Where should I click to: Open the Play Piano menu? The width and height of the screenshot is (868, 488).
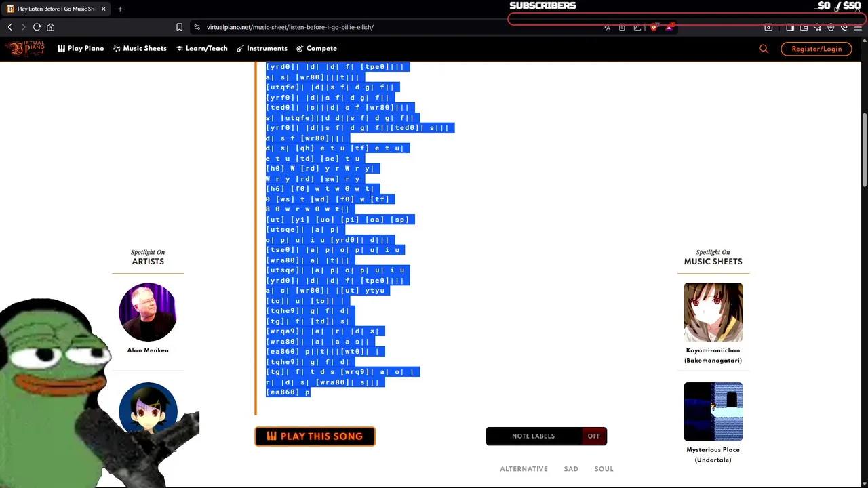click(81, 48)
